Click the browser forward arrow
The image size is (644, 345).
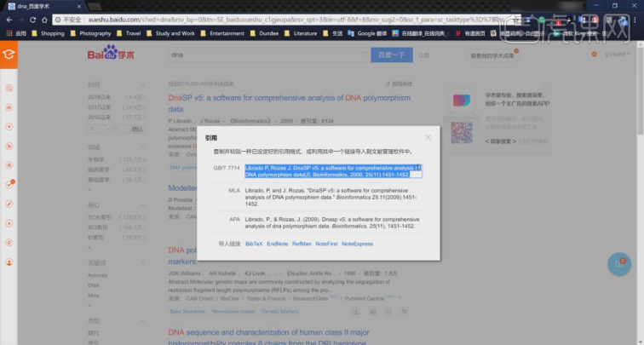(21, 20)
